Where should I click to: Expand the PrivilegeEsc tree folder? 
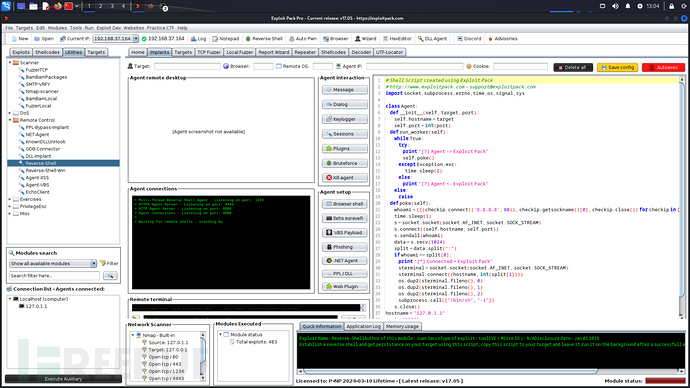click(10, 206)
